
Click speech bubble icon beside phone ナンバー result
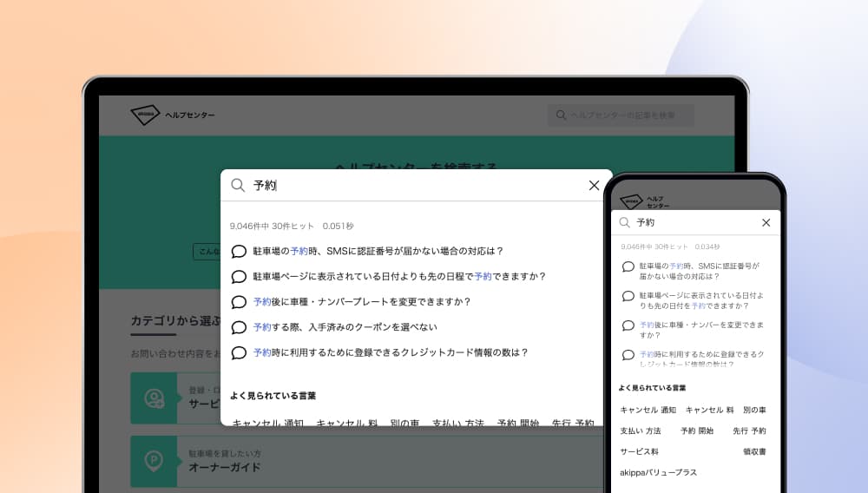pos(628,325)
